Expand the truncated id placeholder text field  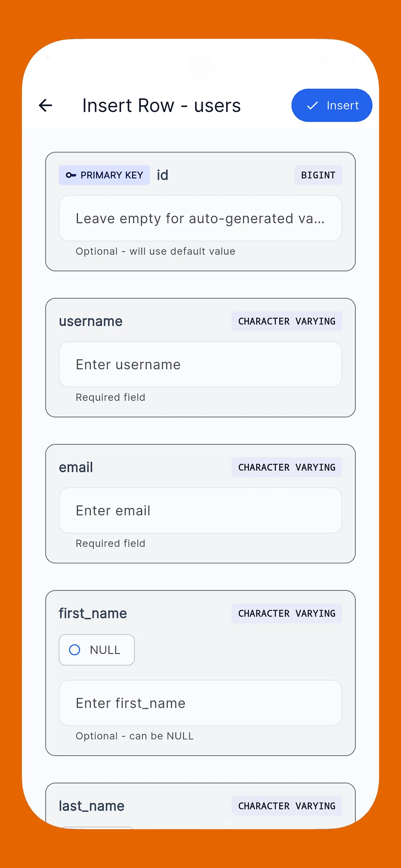click(x=200, y=218)
